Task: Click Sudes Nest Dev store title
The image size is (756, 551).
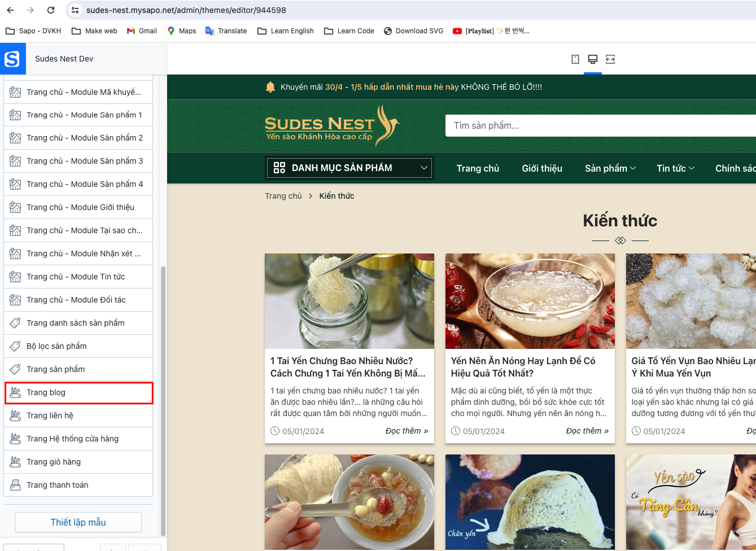Action: click(x=64, y=59)
